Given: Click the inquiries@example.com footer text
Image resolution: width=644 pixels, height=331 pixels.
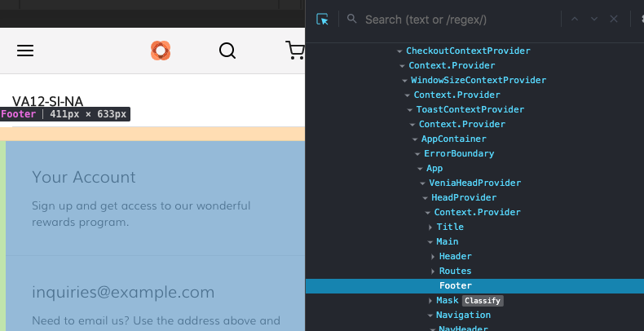Looking at the screenshot, I should coord(123,292).
